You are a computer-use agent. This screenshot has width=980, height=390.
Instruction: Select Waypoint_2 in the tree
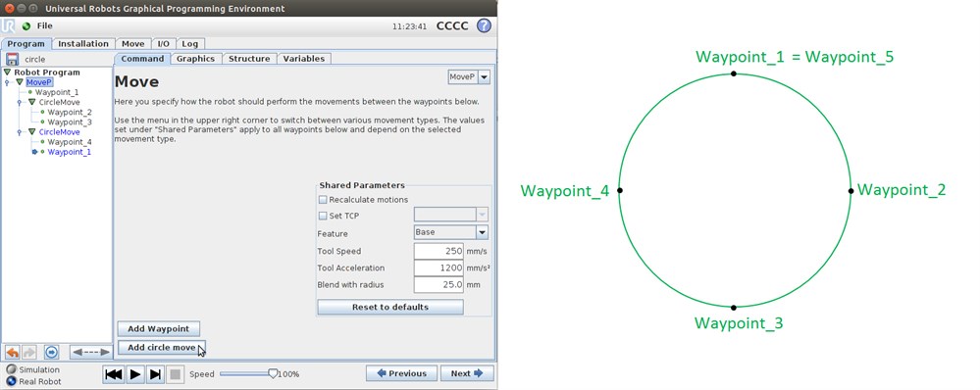pos(70,113)
